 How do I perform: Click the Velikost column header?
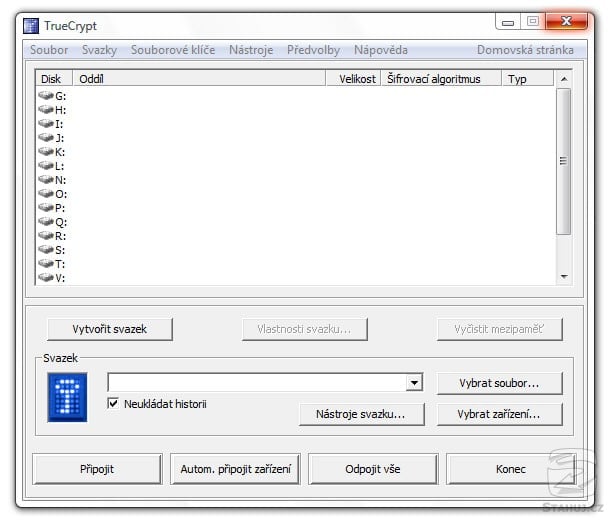(x=353, y=78)
